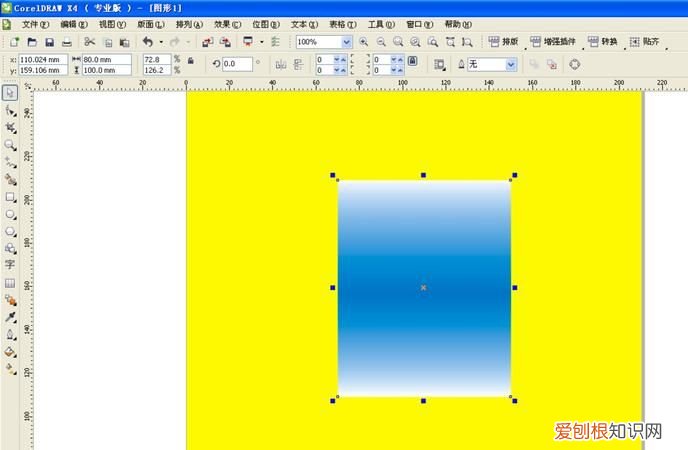Click the Print icon in the toolbar
This screenshot has height=450, width=688.
click(x=66, y=42)
